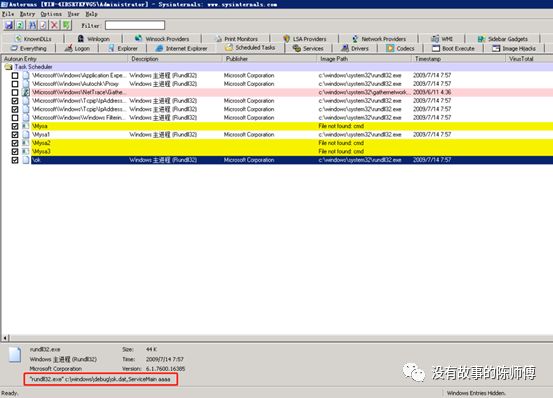Viewport: 553px width, 398px height.
Task: Switch to the Logon tab
Action: (x=77, y=48)
